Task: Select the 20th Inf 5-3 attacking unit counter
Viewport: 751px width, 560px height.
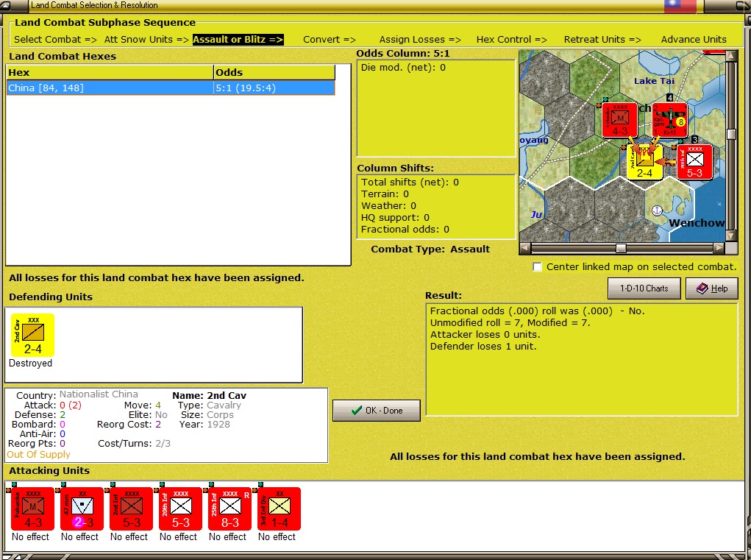Action: [180, 508]
